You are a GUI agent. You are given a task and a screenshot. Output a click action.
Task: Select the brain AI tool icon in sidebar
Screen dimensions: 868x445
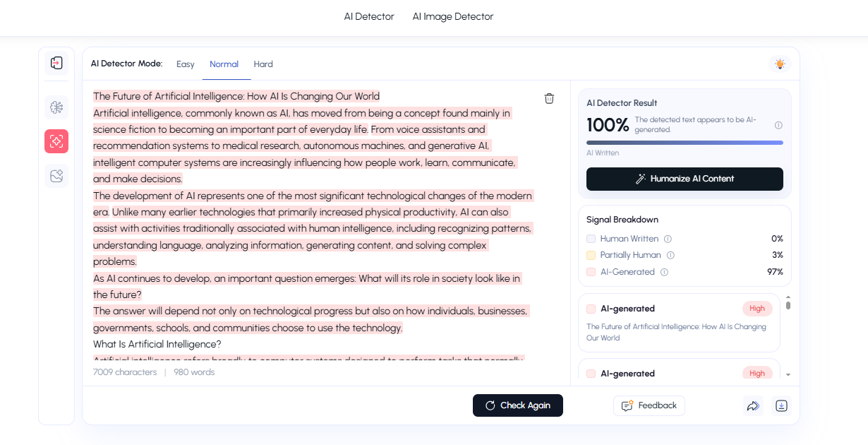pyautogui.click(x=56, y=107)
